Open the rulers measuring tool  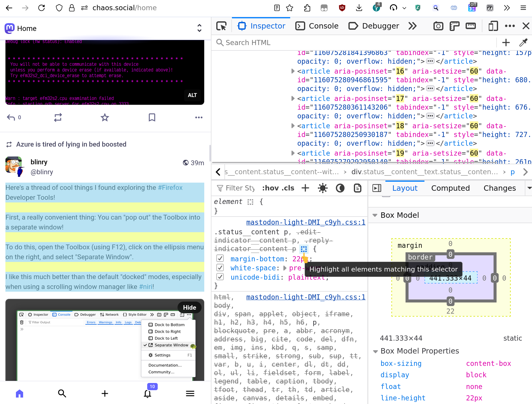(x=470, y=26)
